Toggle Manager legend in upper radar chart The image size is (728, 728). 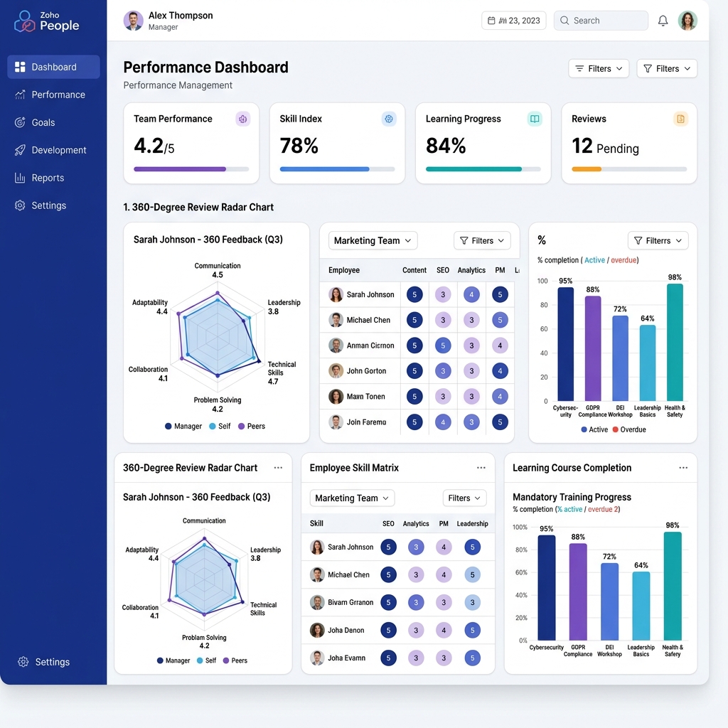183,427
